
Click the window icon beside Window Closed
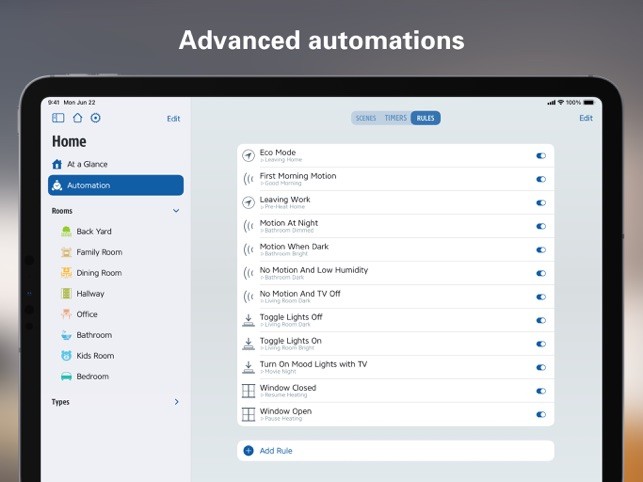pos(248,391)
